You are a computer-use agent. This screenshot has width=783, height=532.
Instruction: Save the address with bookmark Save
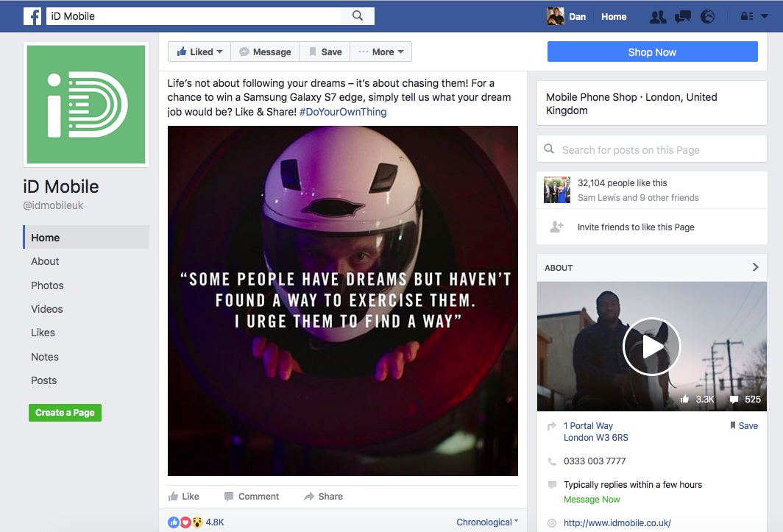click(743, 425)
